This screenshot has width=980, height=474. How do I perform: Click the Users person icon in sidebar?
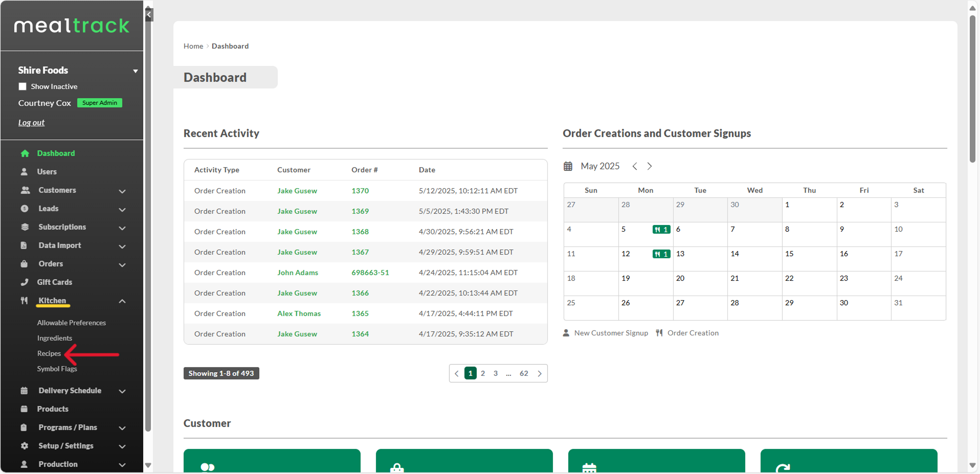coord(25,172)
